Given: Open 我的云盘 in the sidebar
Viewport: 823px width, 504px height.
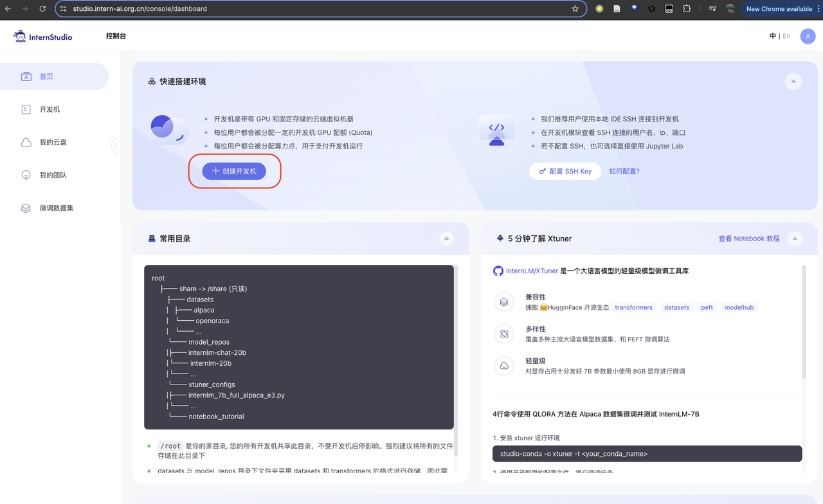Looking at the screenshot, I should point(54,142).
